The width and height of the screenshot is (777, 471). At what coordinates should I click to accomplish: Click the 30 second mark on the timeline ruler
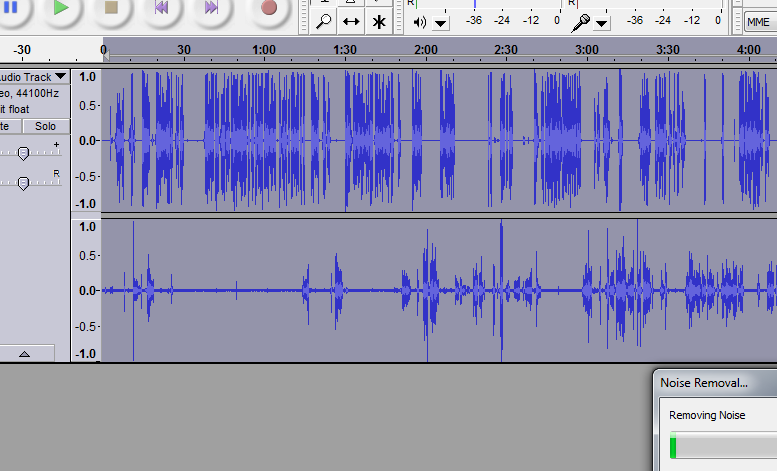184,50
